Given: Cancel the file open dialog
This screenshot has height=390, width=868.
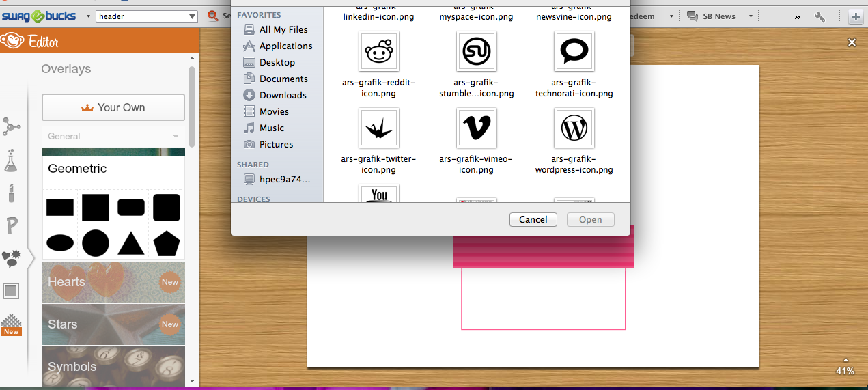Looking at the screenshot, I should [533, 219].
